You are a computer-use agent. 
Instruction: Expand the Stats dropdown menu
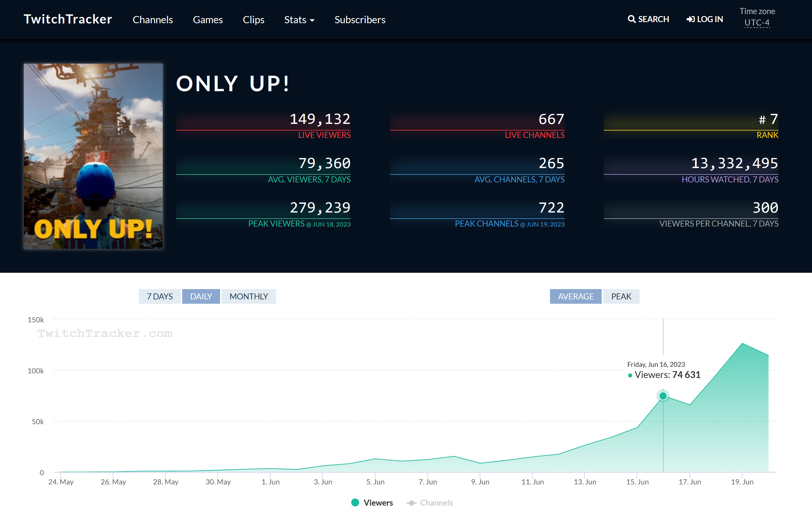tap(299, 20)
